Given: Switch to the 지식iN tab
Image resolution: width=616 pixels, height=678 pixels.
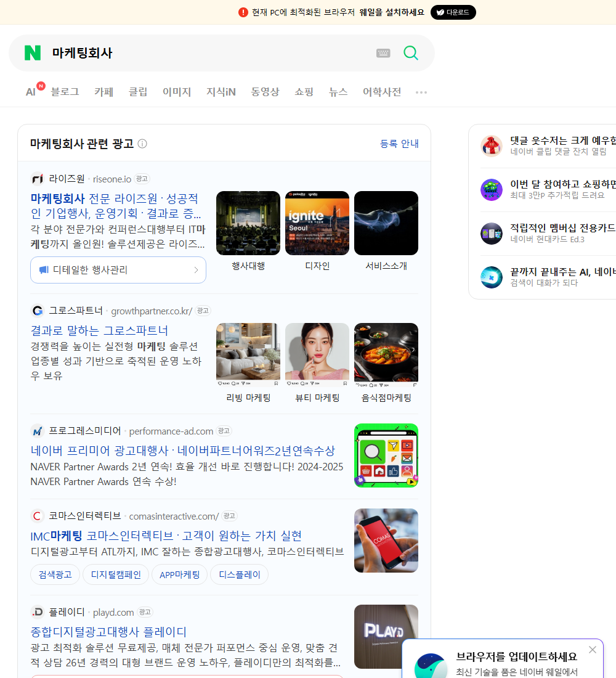Looking at the screenshot, I should pos(221,92).
